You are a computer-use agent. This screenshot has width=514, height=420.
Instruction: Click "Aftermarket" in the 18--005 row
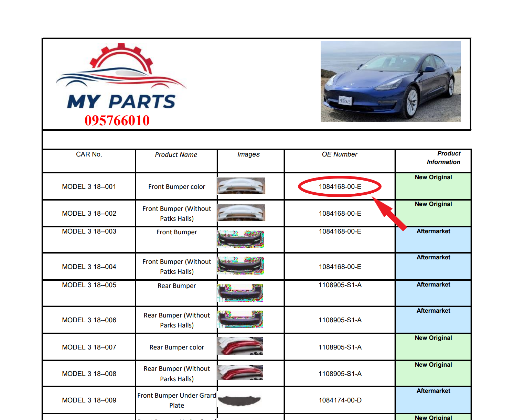tap(433, 284)
